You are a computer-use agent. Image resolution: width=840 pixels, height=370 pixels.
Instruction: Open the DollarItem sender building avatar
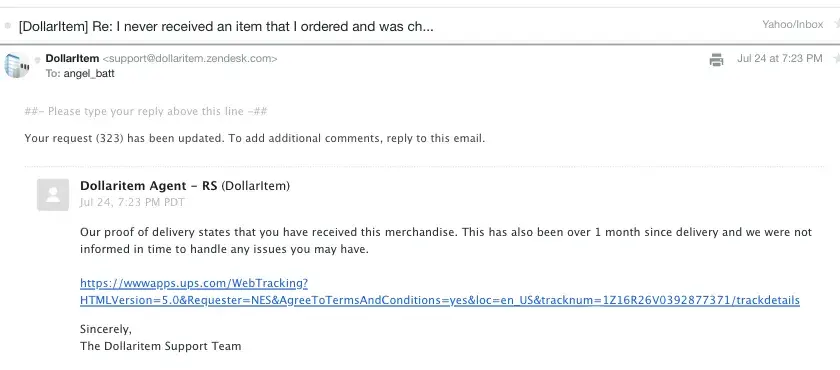(x=17, y=65)
